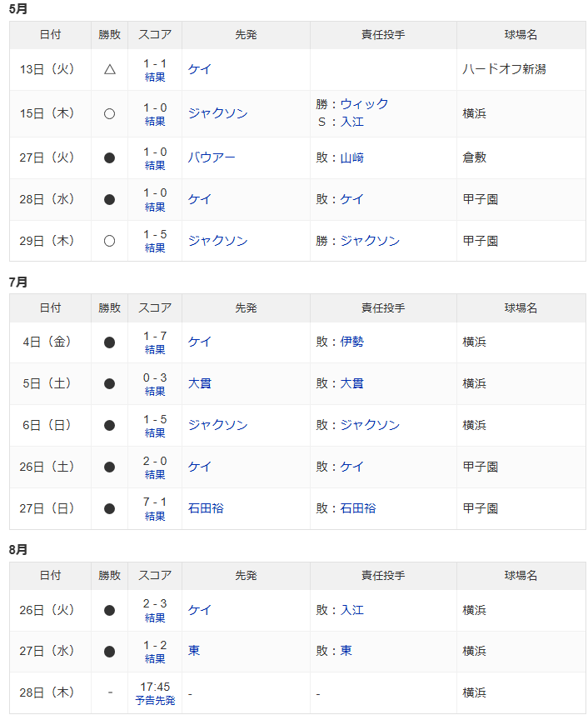Screen dimensions: 588x715
Task: Click starter ジャクソン on May 15
Action: pos(218,113)
